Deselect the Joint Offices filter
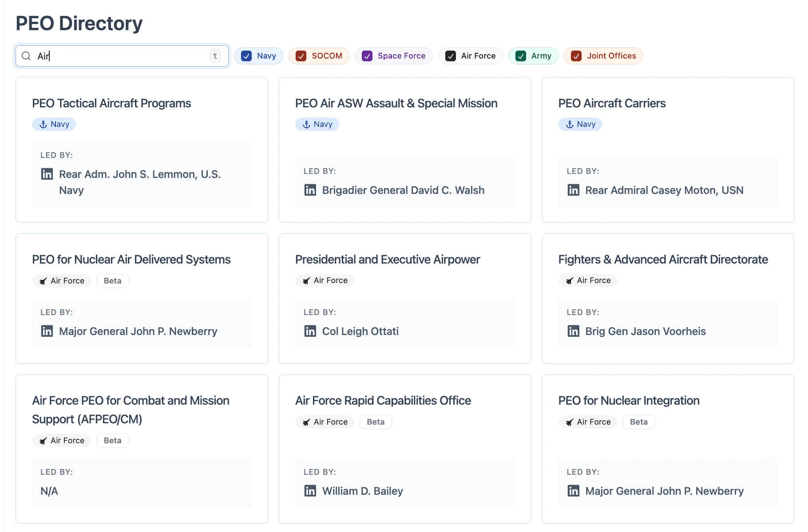Screen dimensions: 808x532 click(576, 56)
